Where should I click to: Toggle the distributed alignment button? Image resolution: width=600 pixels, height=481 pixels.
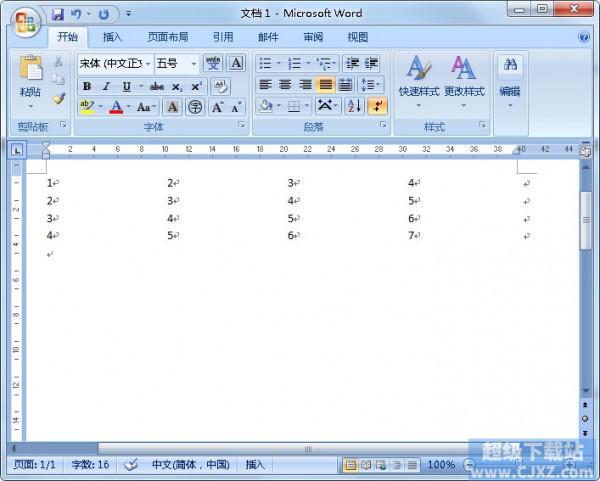(x=345, y=85)
